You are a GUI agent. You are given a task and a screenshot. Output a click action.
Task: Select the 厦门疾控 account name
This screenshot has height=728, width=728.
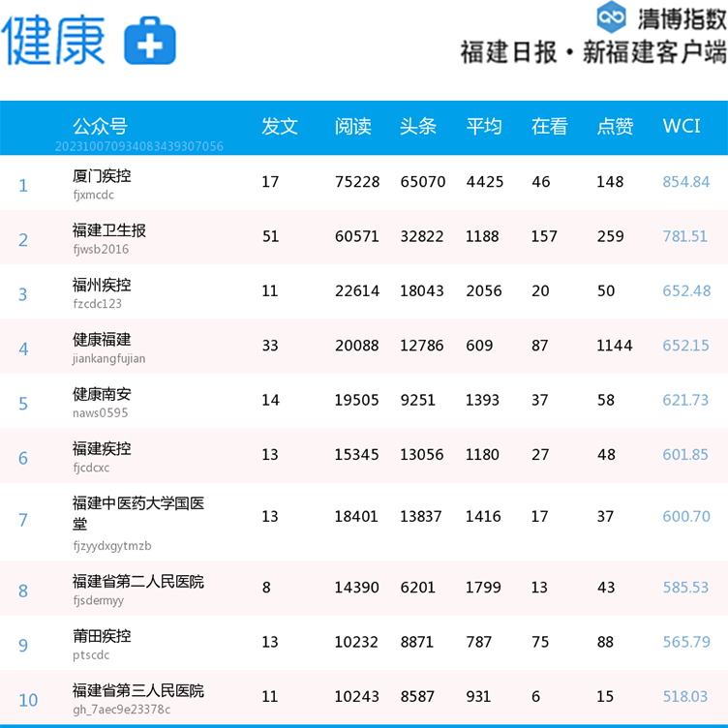click(102, 176)
